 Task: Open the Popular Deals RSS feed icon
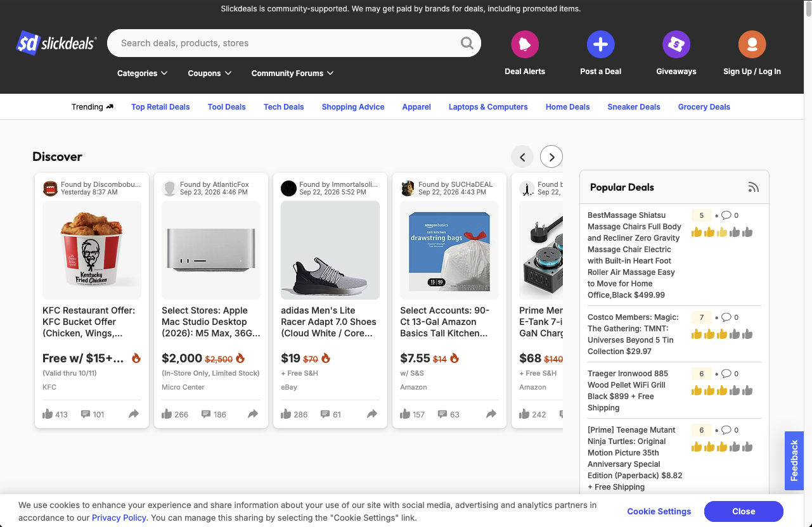tap(753, 187)
